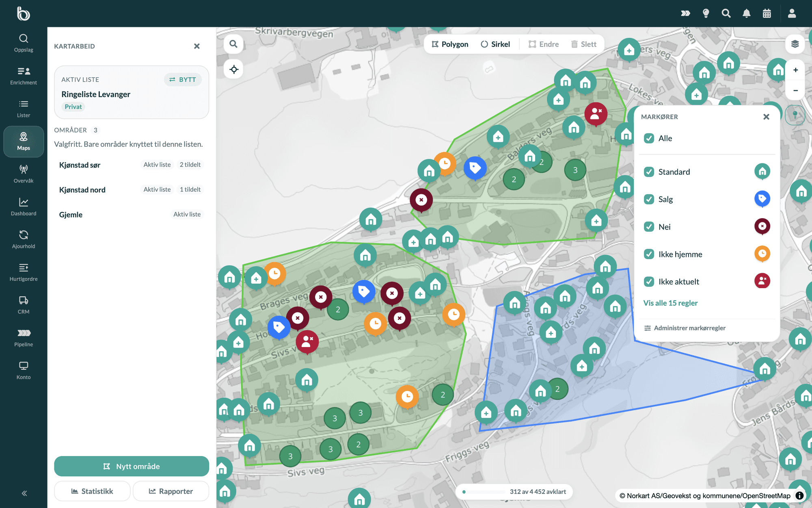Open CRM from the sidebar
The height and width of the screenshot is (508, 812).
tap(24, 305)
